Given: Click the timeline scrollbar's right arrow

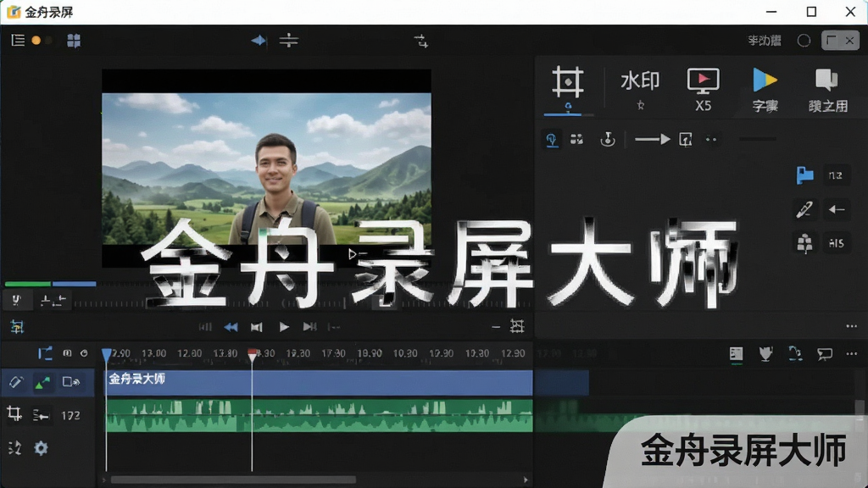Looking at the screenshot, I should tap(526, 480).
